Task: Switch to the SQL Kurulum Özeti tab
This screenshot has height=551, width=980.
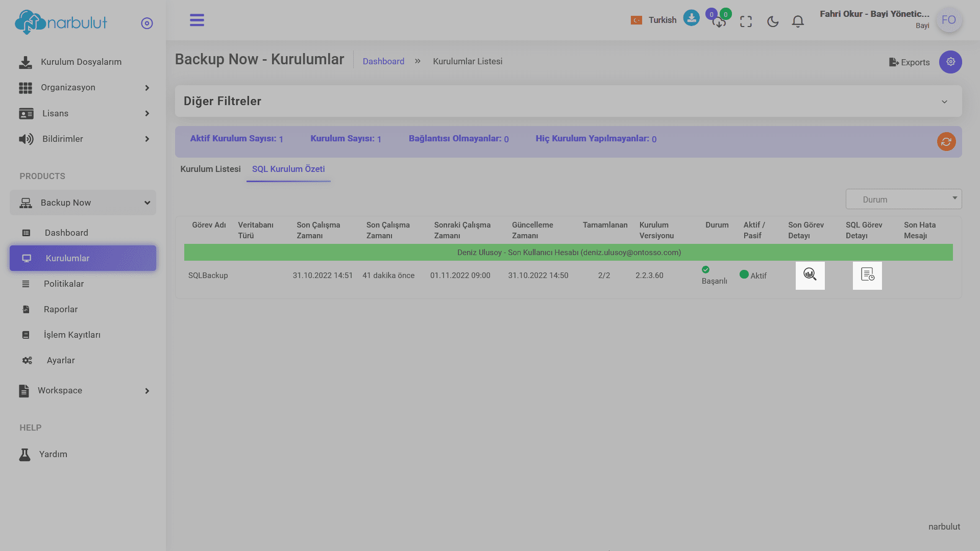Action: (288, 169)
